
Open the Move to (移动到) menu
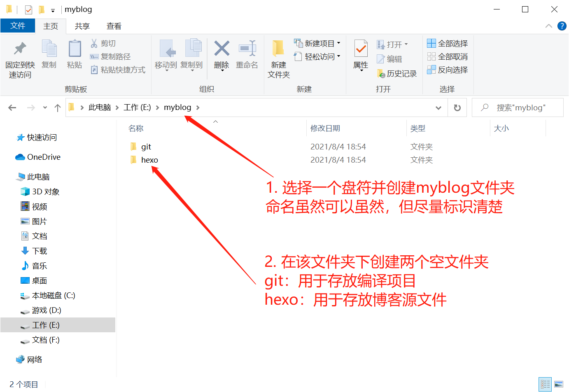pos(166,55)
